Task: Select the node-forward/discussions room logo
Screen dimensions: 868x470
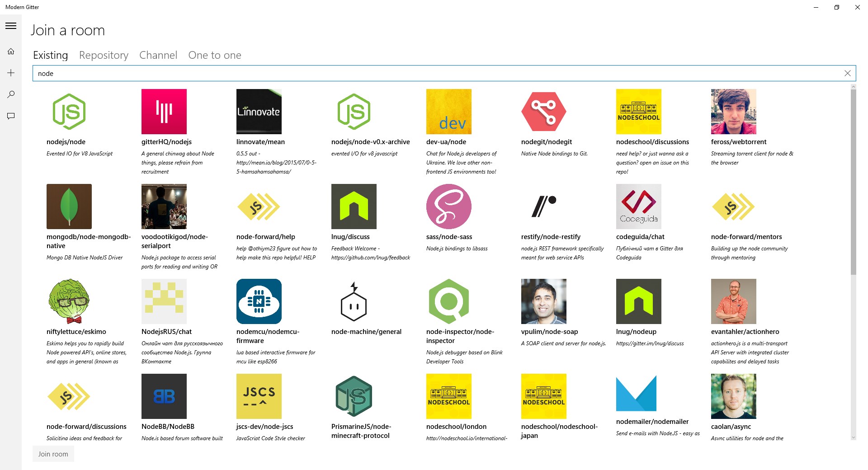Action: 69,396
